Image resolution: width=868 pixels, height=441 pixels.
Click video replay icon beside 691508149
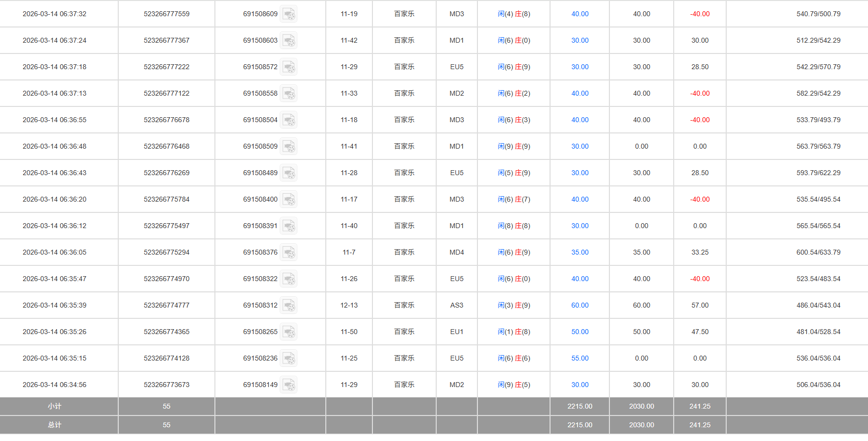[x=289, y=385]
